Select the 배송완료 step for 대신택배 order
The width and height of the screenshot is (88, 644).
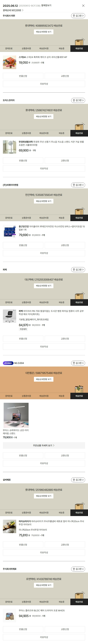coord(79,302)
